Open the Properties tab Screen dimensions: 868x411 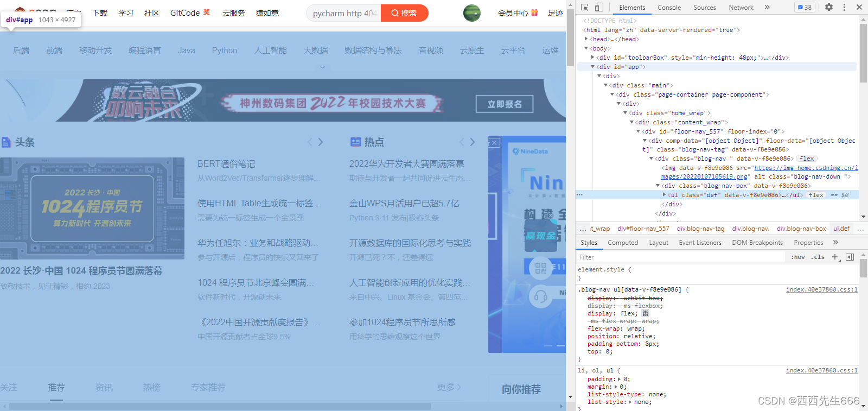point(808,243)
